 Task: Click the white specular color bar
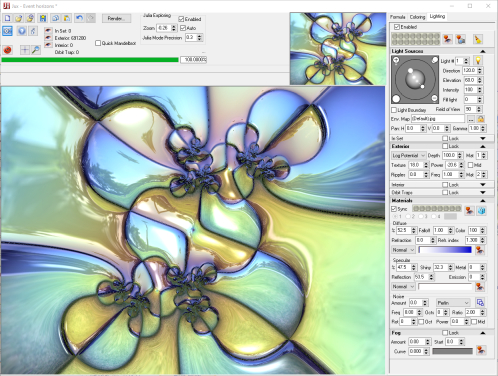pyautogui.click(x=445, y=286)
